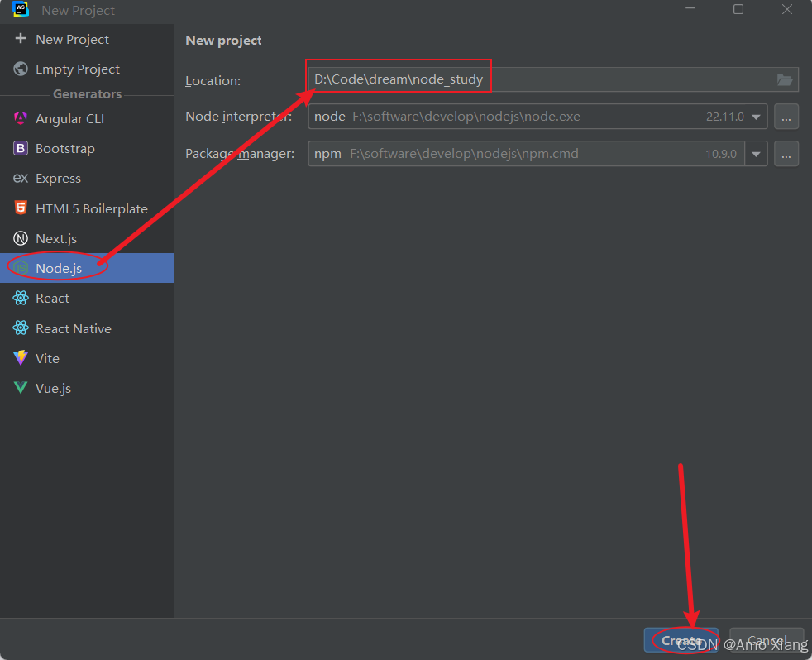812x660 pixels.
Task: Expand the Package manager dropdown arrow
Action: pyautogui.click(x=756, y=154)
